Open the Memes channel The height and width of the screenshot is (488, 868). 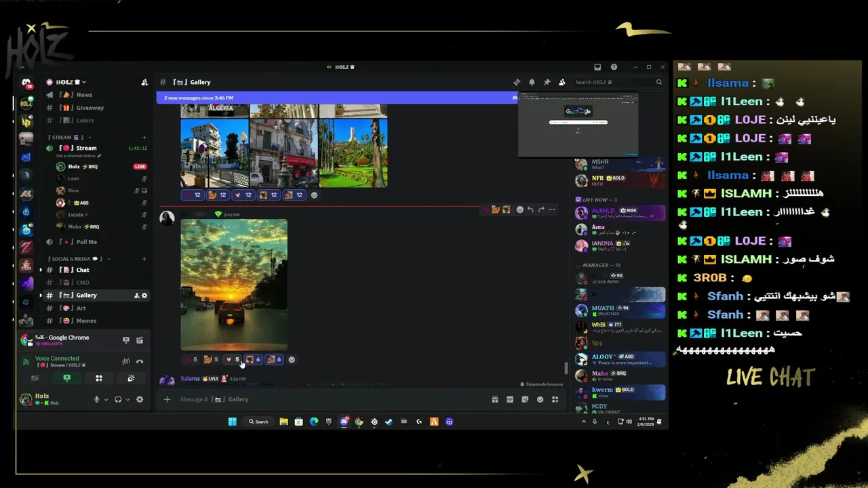pyautogui.click(x=96, y=321)
